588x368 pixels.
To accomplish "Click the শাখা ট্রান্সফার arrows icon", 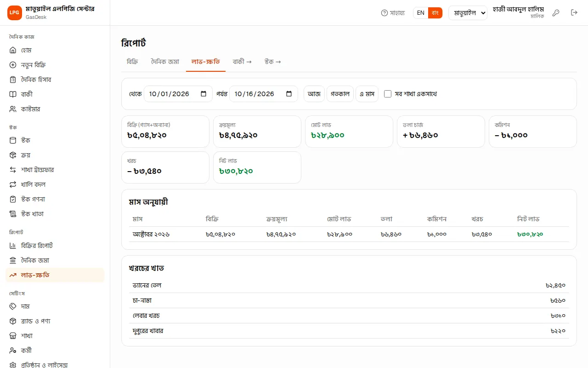I will 13,170.
